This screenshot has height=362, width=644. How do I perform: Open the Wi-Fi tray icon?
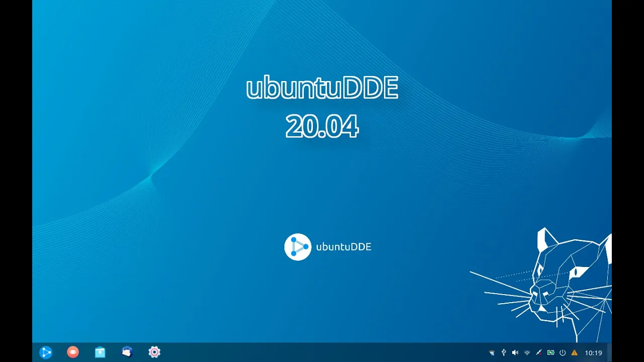[x=527, y=353]
